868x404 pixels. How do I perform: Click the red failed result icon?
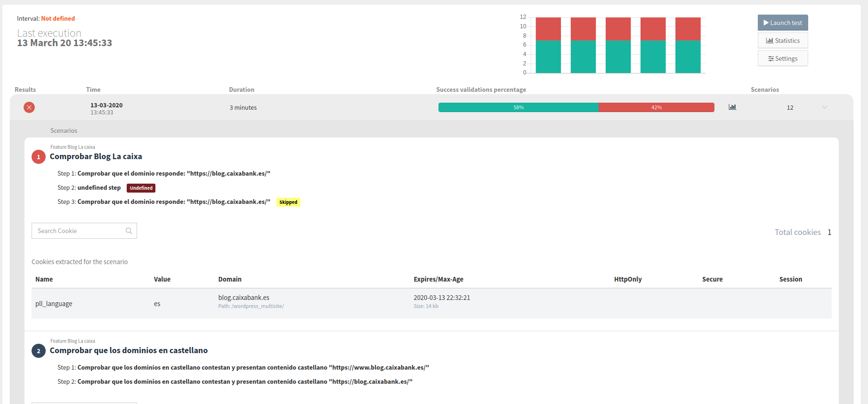tap(29, 107)
